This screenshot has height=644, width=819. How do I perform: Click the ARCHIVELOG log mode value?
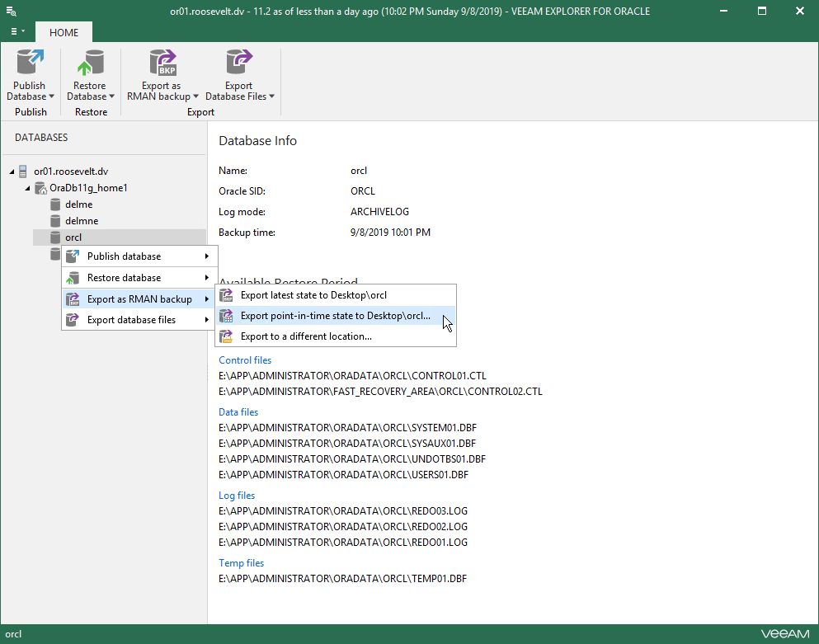[x=379, y=212]
